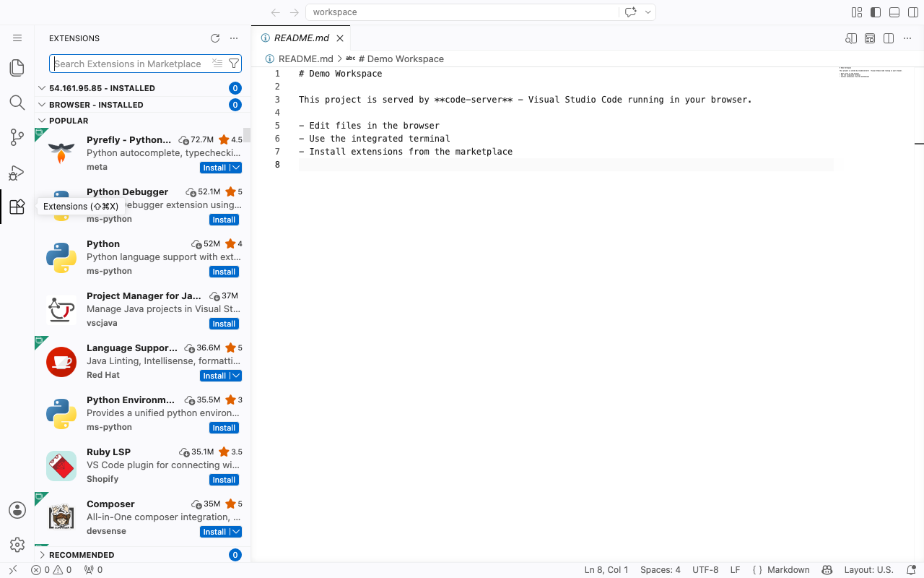Viewport: 924px width, 578px height.
Task: Show errors and warnings in status bar
Action: 51,570
